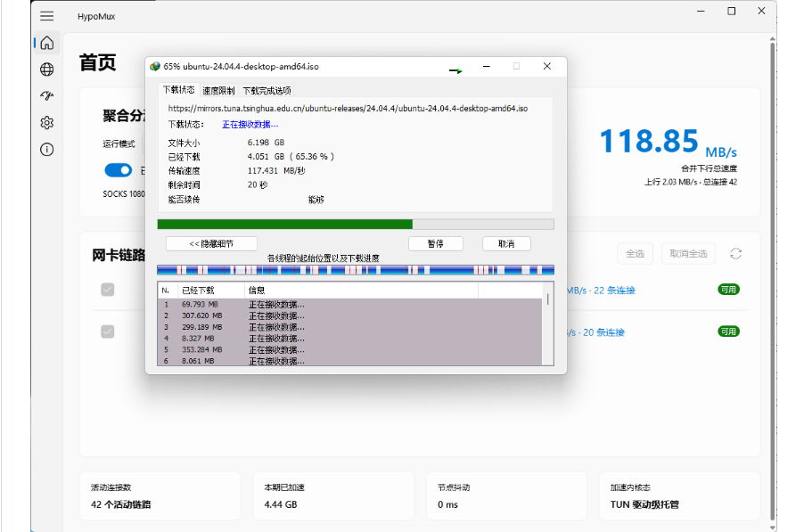Check the first network adapter checkbox
This screenshot has height=532, width=804.
(x=108, y=290)
